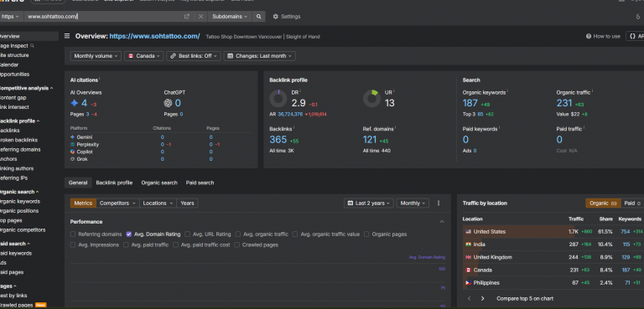Open the Locations chart dropdown
The height and width of the screenshot is (309, 644).
(x=158, y=203)
